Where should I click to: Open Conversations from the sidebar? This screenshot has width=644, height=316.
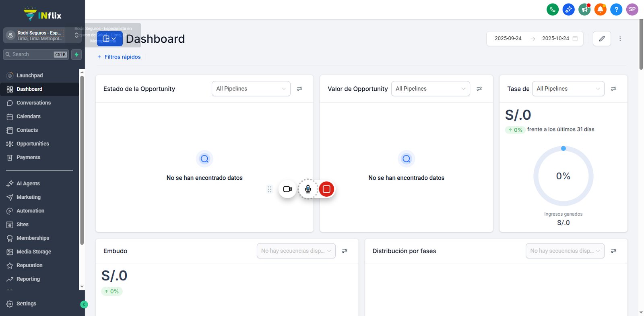point(39,103)
